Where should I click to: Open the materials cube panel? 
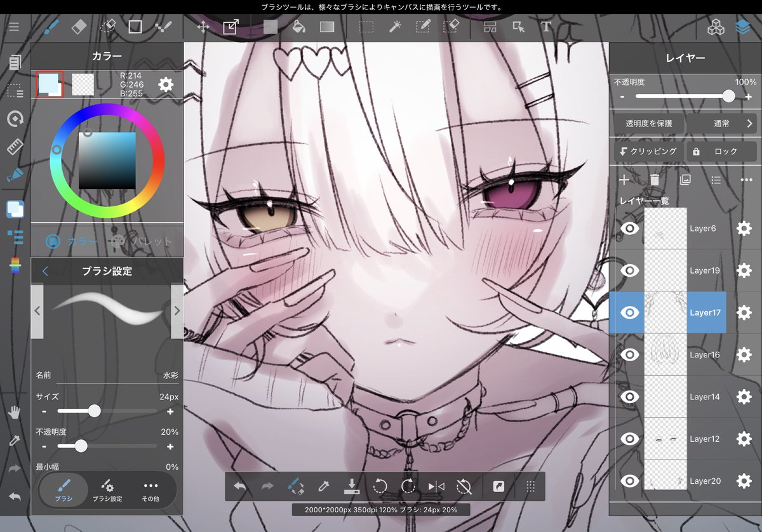pyautogui.click(x=716, y=27)
